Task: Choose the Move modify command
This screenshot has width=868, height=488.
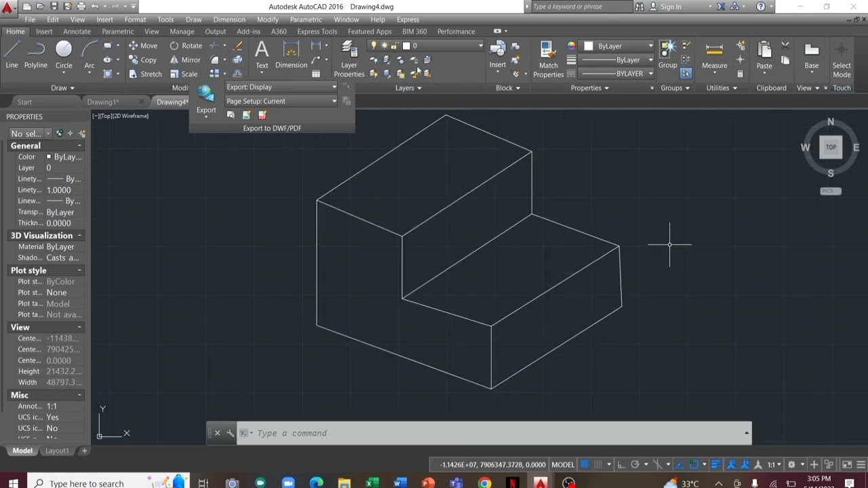Action: click(142, 45)
